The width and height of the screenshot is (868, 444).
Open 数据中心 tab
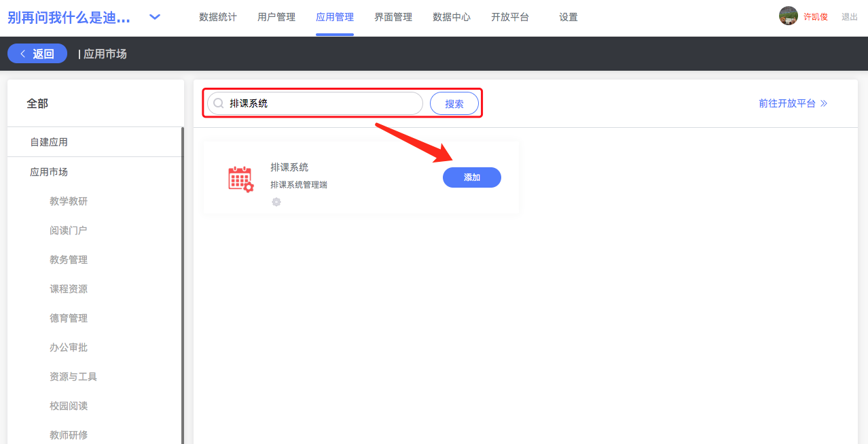click(452, 17)
